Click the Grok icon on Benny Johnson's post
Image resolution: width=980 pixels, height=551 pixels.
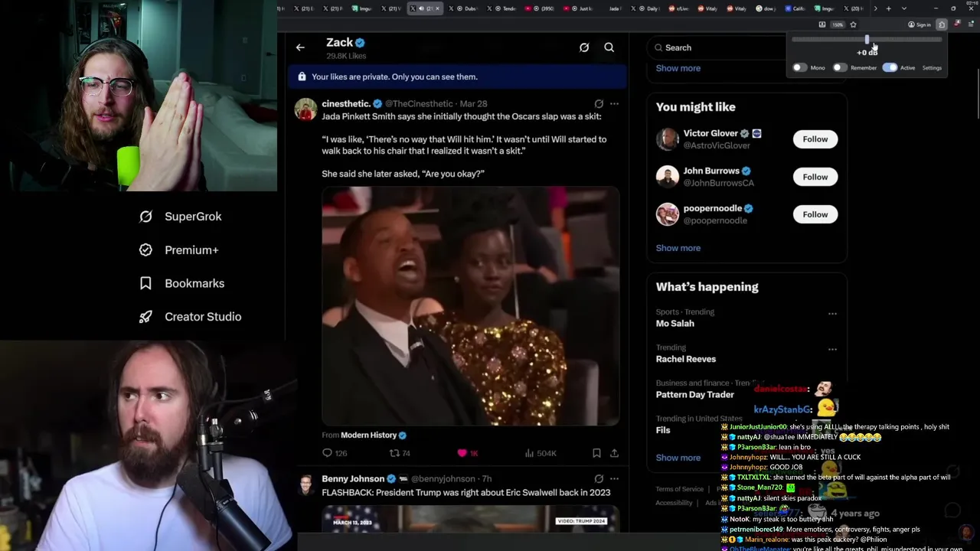tap(599, 478)
